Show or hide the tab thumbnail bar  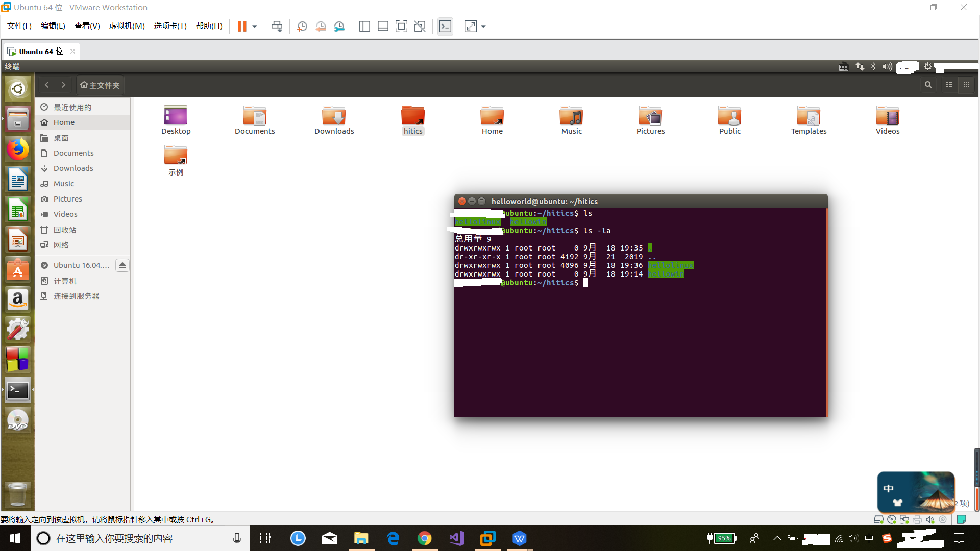[x=383, y=26]
